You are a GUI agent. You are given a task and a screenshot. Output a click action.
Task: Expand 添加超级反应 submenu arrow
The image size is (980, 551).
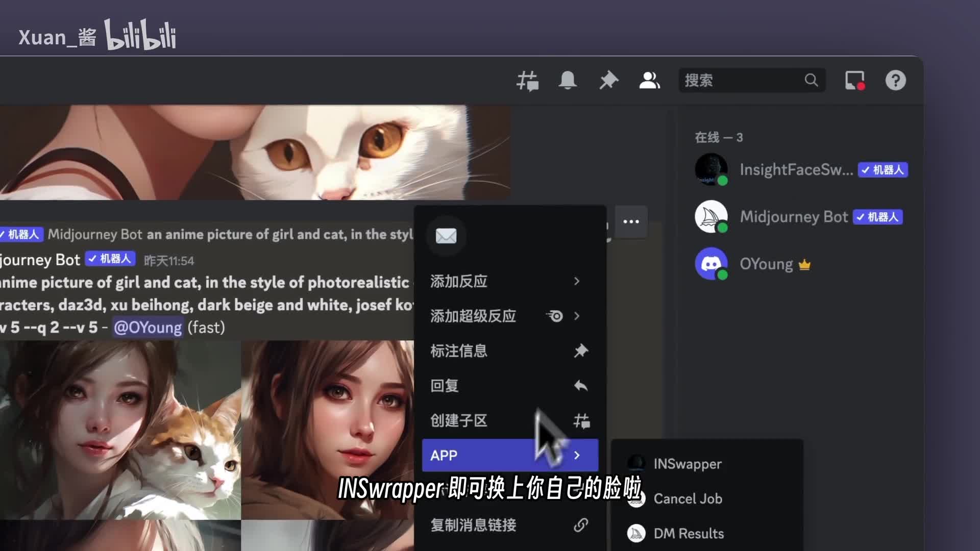click(577, 316)
